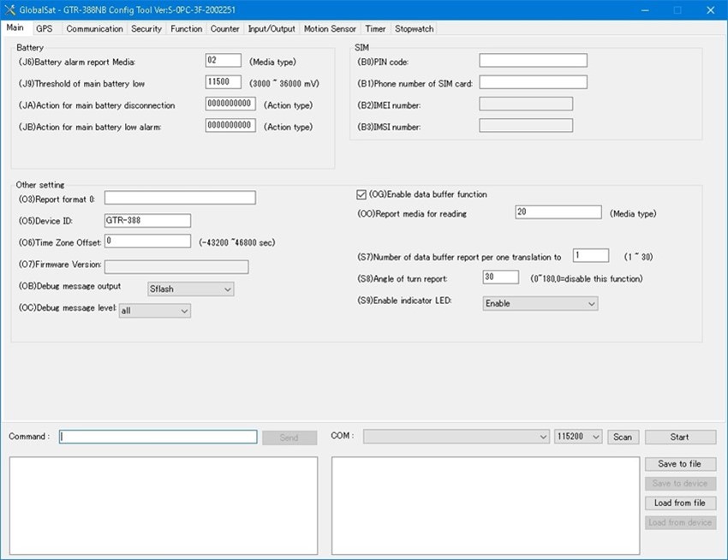Click the Battery alarm report Media field
Viewport: 728px width, 560px height.
click(224, 60)
